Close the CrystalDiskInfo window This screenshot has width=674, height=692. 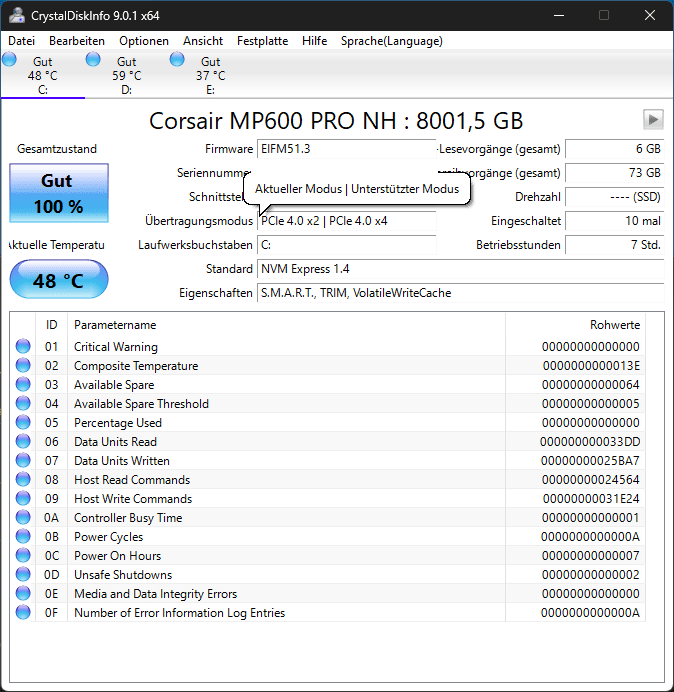coord(649,15)
